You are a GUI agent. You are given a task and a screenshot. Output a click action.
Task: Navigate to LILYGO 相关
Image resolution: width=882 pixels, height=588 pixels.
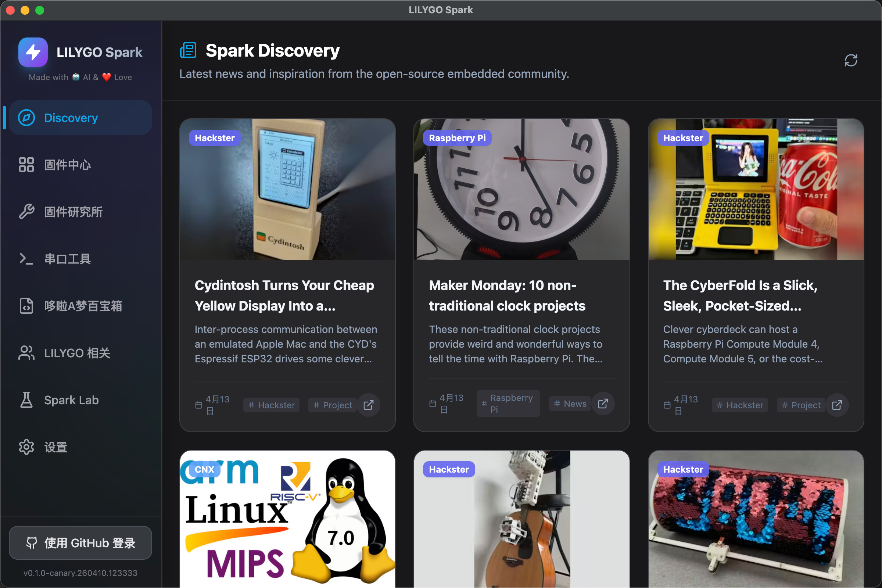(80, 353)
